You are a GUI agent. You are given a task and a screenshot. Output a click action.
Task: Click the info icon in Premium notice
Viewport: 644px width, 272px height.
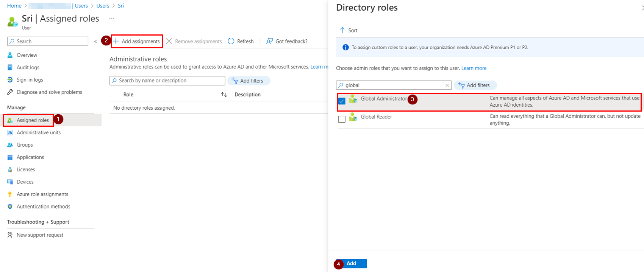pos(345,47)
